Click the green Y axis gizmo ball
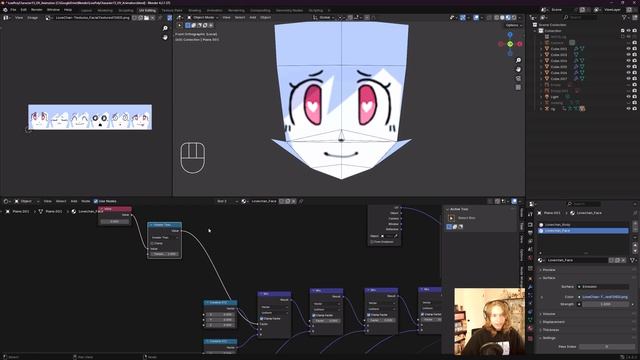640x360 pixels. 510,44
